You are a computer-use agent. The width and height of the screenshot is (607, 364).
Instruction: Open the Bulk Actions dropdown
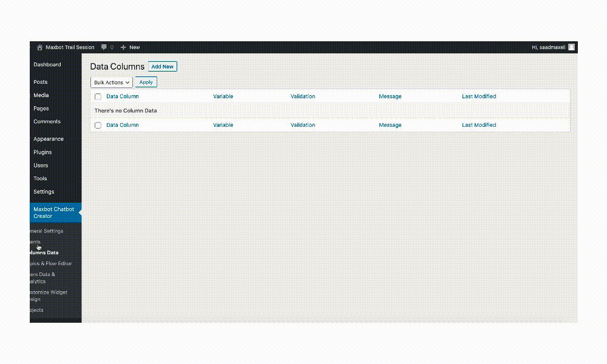(x=112, y=83)
